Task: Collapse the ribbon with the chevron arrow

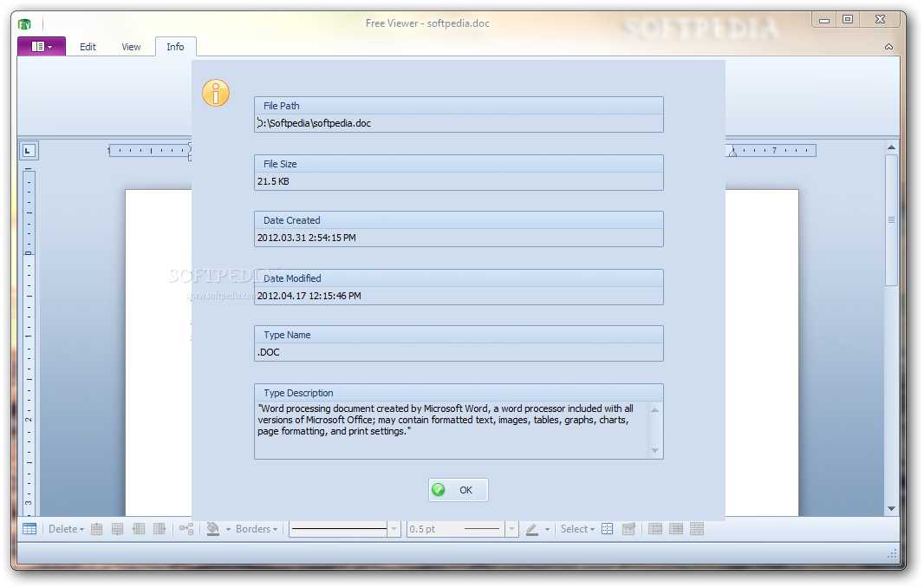Action: (x=888, y=47)
